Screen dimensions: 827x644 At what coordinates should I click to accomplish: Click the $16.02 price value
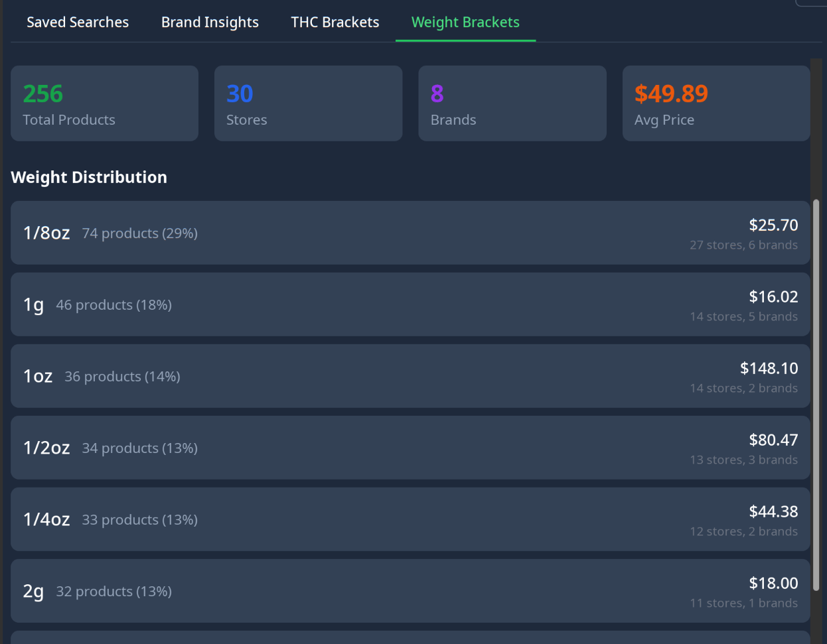pyautogui.click(x=773, y=296)
